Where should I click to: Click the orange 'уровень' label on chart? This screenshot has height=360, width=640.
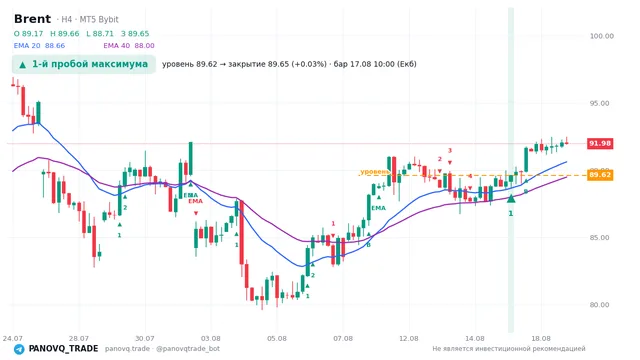pos(374,171)
